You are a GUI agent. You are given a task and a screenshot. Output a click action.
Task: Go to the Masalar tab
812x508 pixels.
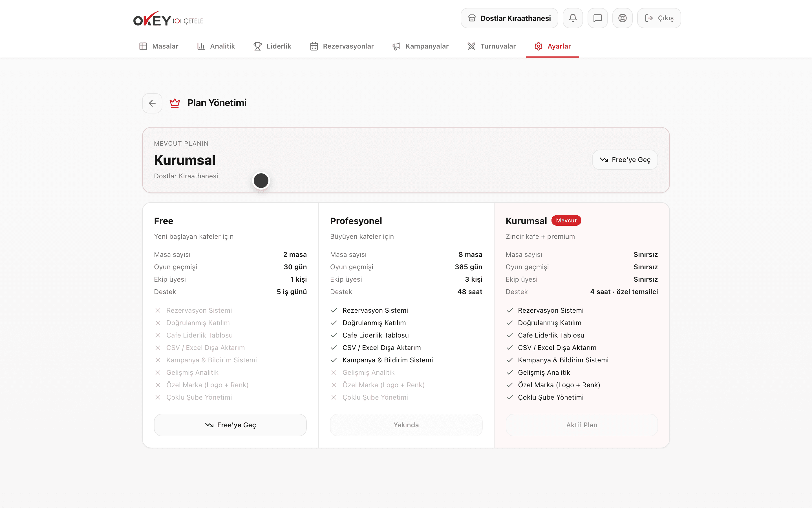point(159,46)
